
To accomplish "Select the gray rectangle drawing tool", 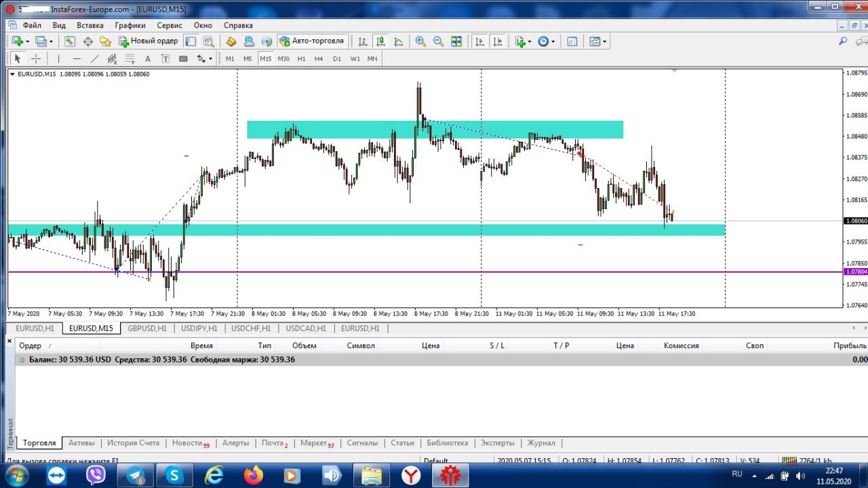I will [x=183, y=59].
